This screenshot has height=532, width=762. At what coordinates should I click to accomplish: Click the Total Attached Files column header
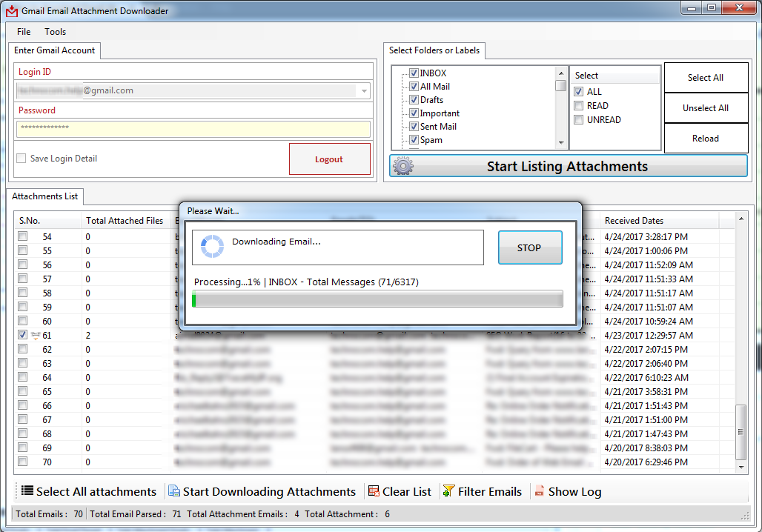[125, 221]
